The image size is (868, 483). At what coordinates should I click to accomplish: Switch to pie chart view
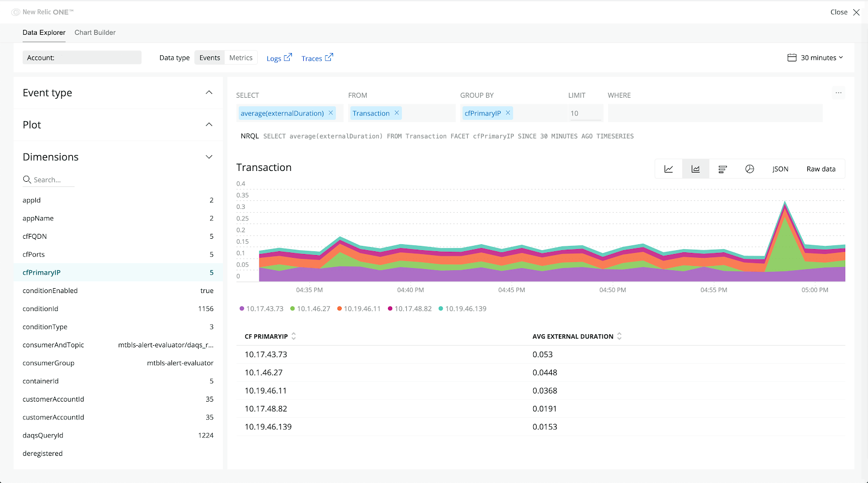coord(750,169)
